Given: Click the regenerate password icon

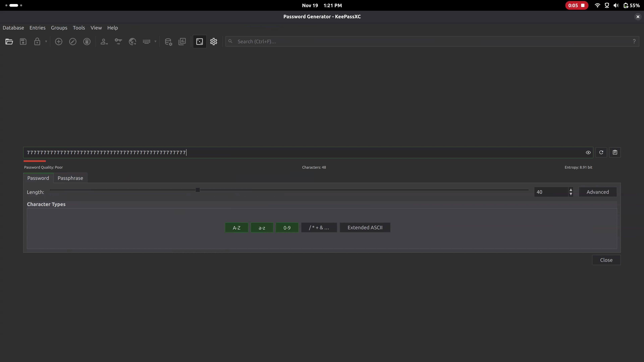Looking at the screenshot, I should point(601,152).
